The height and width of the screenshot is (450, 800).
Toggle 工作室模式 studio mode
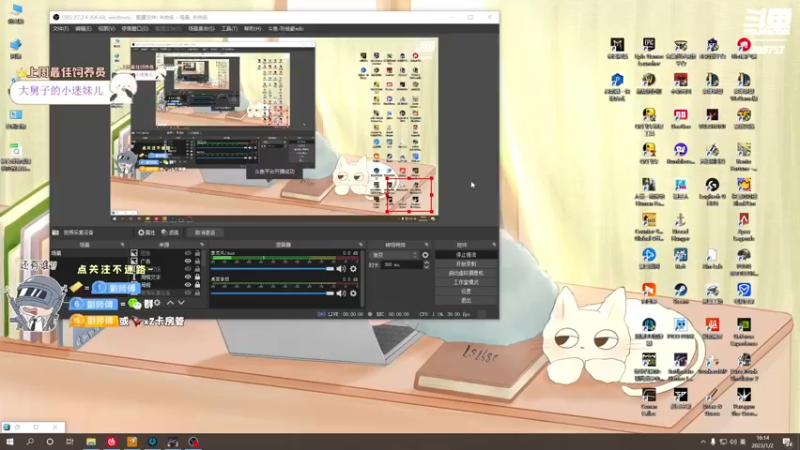tap(466, 282)
